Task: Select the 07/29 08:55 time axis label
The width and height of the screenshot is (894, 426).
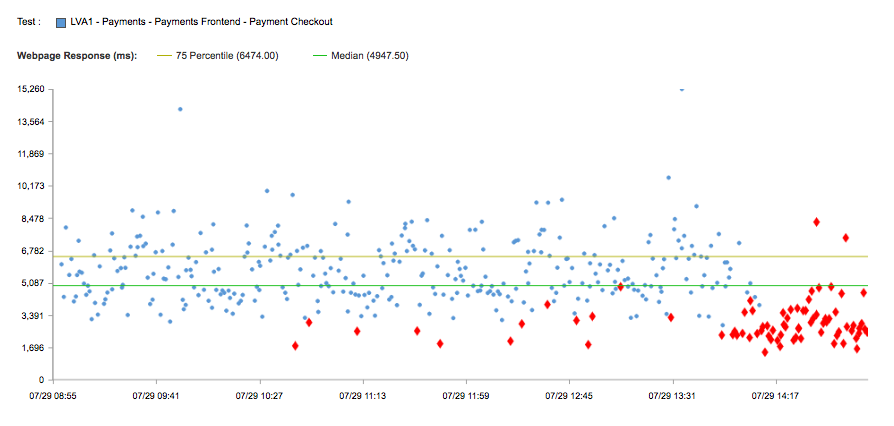Action: [55, 396]
